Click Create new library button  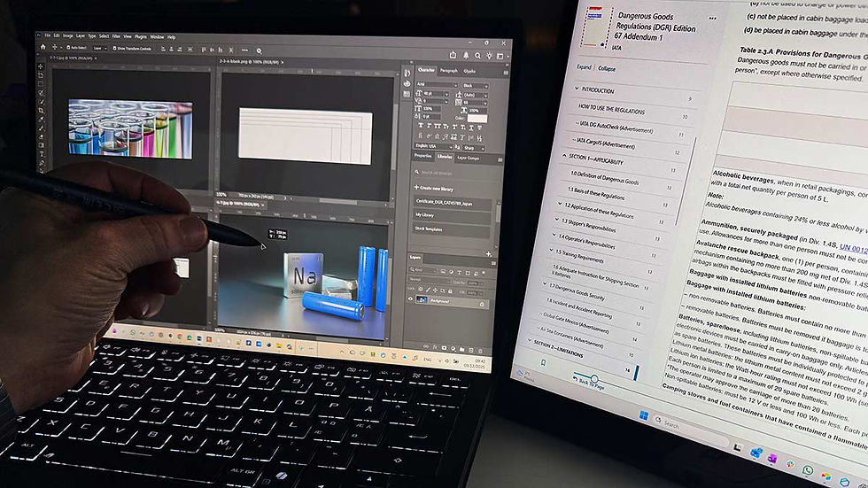click(434, 188)
